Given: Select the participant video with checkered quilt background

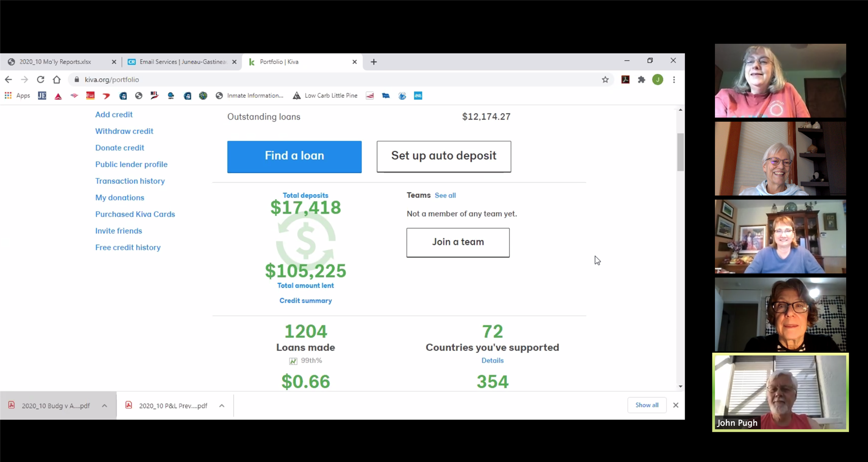Looking at the screenshot, I should pyautogui.click(x=780, y=314).
